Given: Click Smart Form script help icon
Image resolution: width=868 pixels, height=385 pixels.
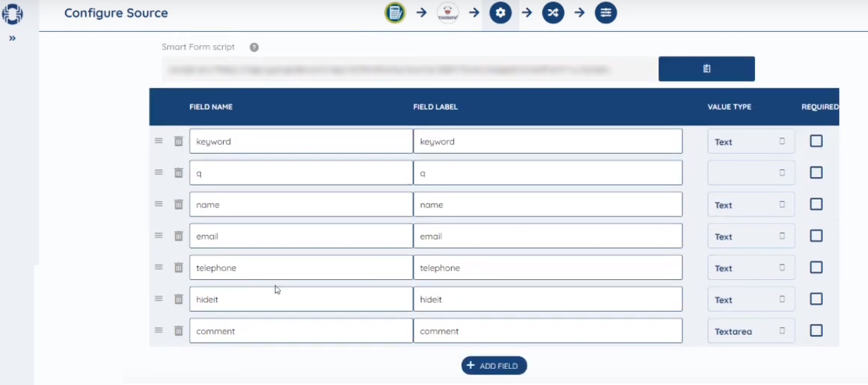Looking at the screenshot, I should click(254, 47).
